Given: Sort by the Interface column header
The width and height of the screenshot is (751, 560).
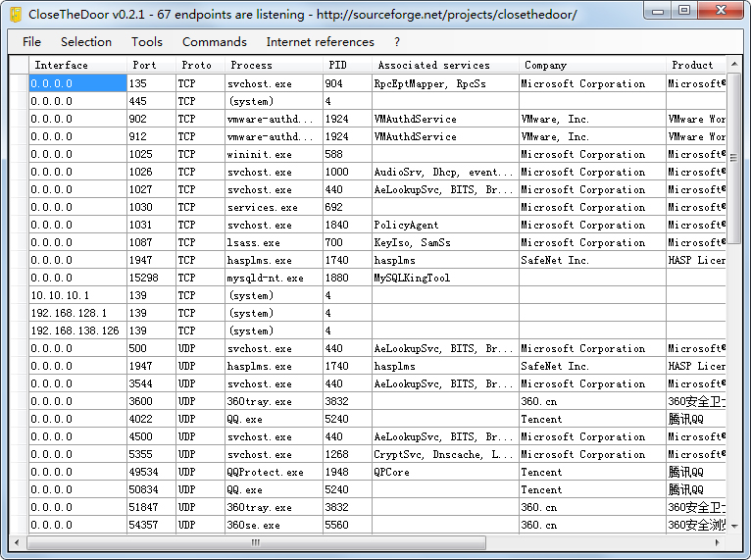Looking at the screenshot, I should pyautogui.click(x=77, y=65).
